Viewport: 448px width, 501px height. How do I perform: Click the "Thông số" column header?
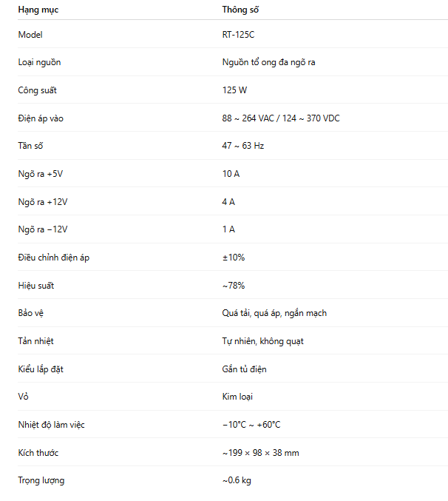pyautogui.click(x=240, y=10)
